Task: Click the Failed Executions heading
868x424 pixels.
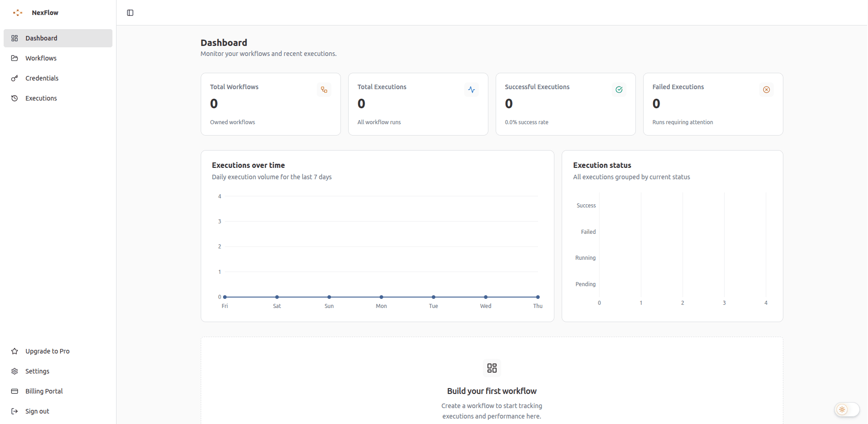Action: coord(678,87)
